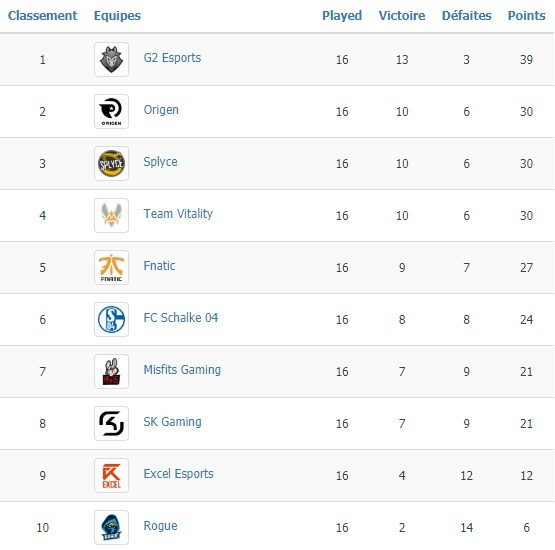Viewport: 555px width, 550px height.
Task: Click the Rogue team name link
Action: pyautogui.click(x=160, y=526)
